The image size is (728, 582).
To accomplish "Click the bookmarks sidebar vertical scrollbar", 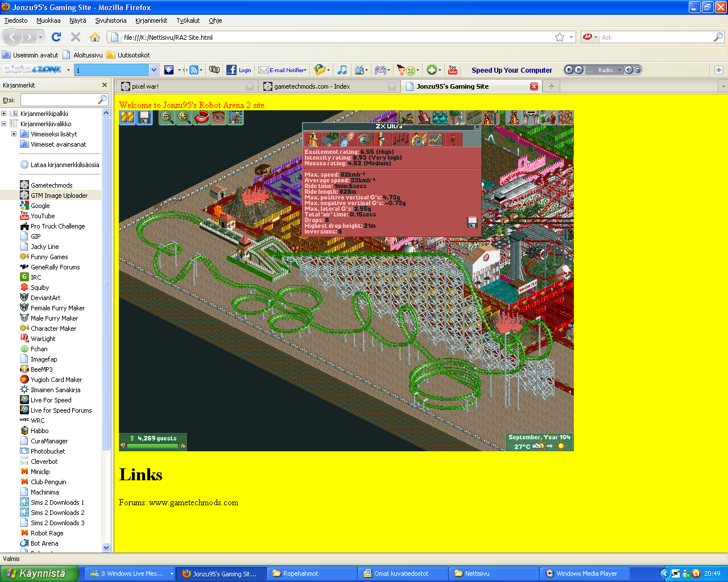I will [x=106, y=284].
